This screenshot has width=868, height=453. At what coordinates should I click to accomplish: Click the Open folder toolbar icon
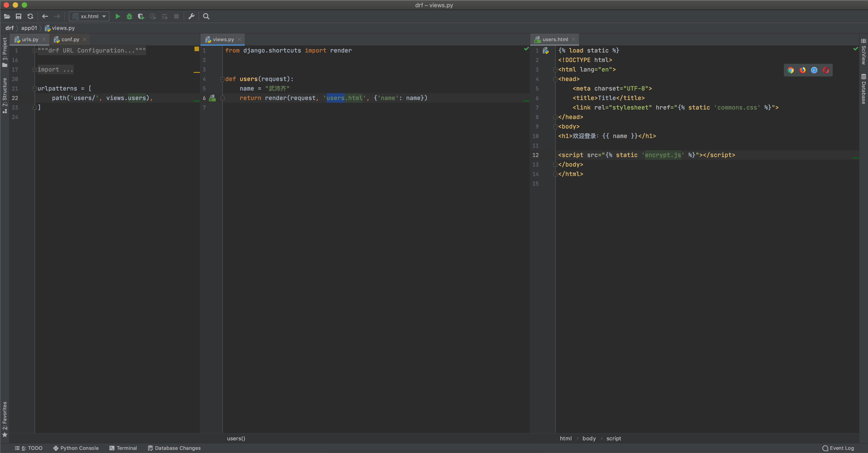[7, 16]
